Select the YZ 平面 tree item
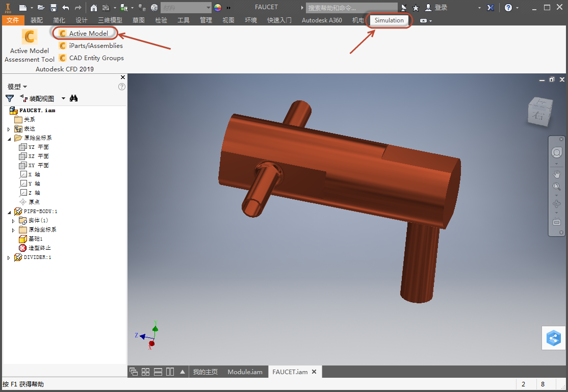Viewport: 568px width, 392px height. coord(34,147)
